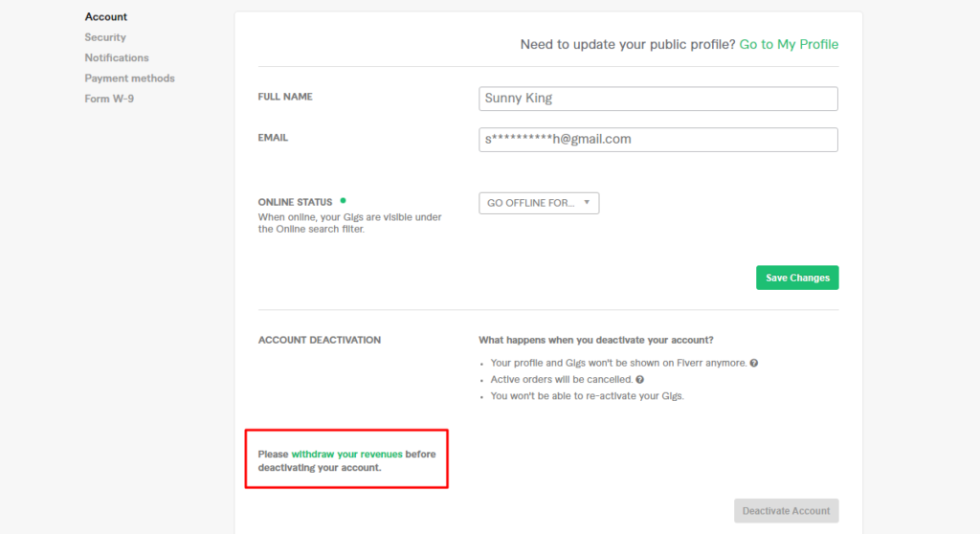
Task: Click the green online status indicator dot
Action: coord(343,201)
